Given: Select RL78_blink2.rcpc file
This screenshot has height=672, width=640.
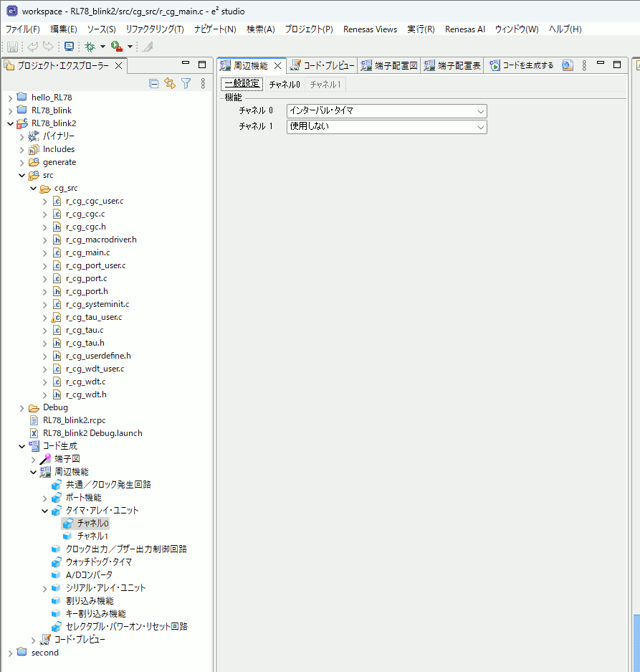Looking at the screenshot, I should 74,420.
